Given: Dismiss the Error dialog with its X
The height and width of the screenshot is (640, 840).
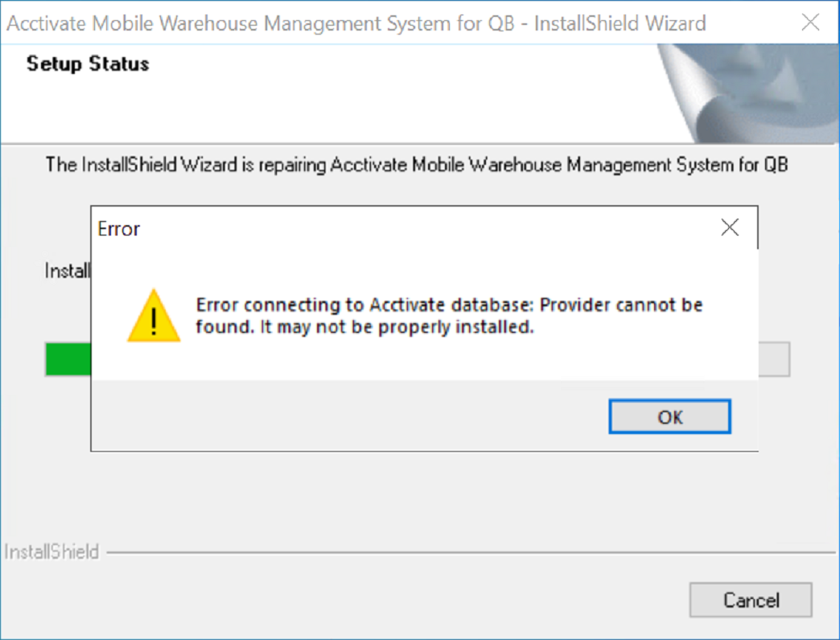Looking at the screenshot, I should point(729,228).
